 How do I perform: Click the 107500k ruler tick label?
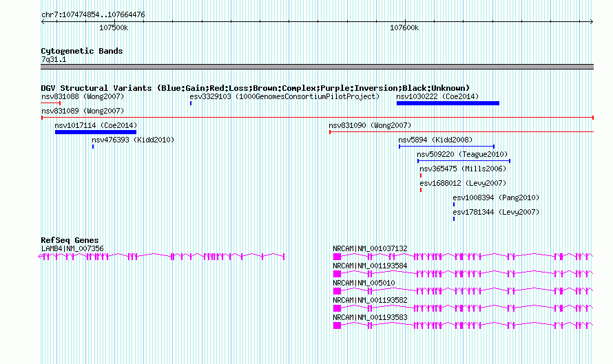114,28
